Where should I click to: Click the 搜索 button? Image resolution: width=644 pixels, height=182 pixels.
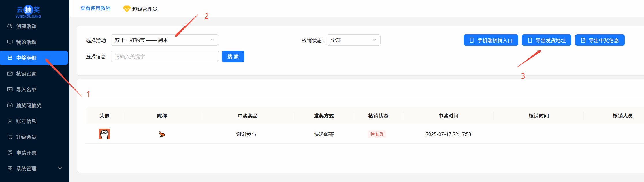233,56
